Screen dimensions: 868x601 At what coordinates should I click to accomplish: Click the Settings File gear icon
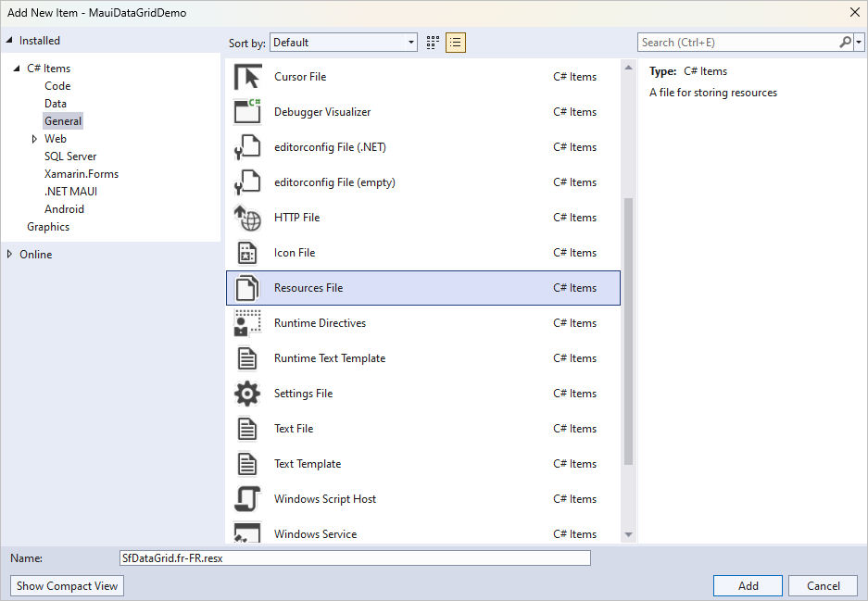(247, 394)
